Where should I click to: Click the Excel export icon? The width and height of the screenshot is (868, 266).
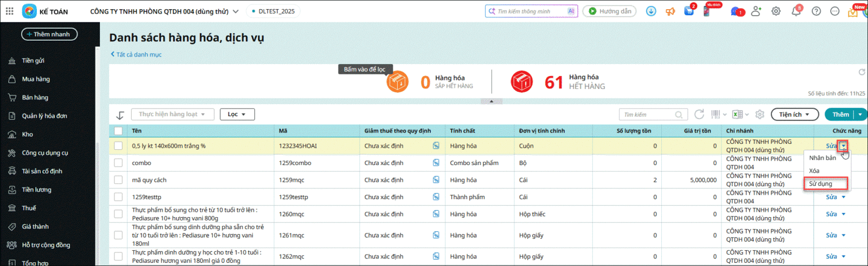click(737, 115)
